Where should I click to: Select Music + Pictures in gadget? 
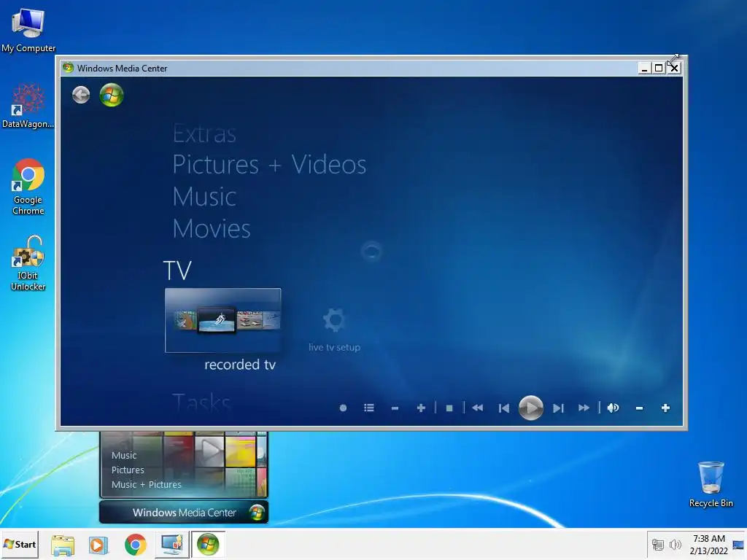pos(146,485)
